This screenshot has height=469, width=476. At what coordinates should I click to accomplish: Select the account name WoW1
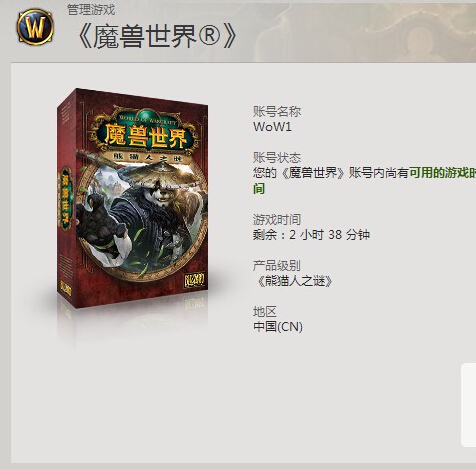pyautogui.click(x=272, y=127)
